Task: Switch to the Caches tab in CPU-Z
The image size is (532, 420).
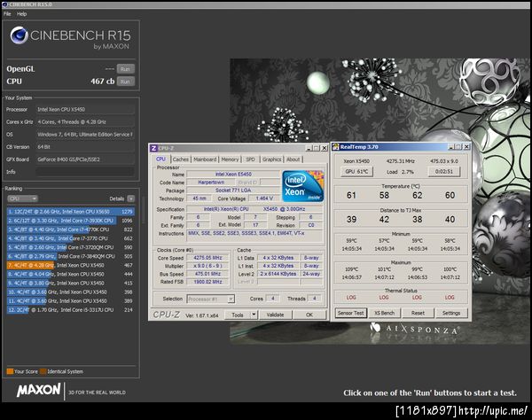Action: pos(181,159)
